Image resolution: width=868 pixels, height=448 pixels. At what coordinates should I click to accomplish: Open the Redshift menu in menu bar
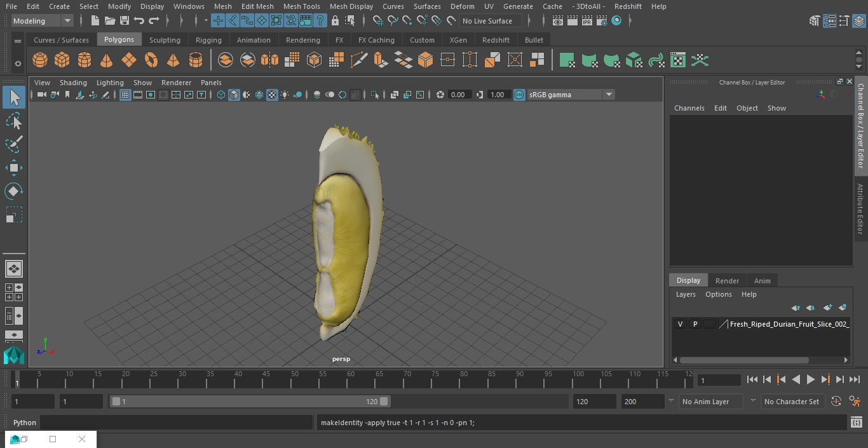click(x=628, y=6)
